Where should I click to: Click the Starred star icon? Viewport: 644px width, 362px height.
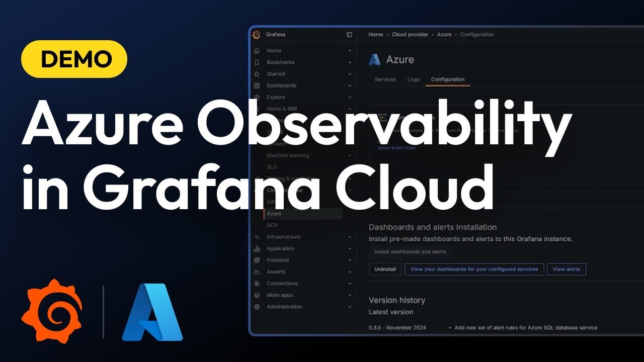pyautogui.click(x=257, y=74)
